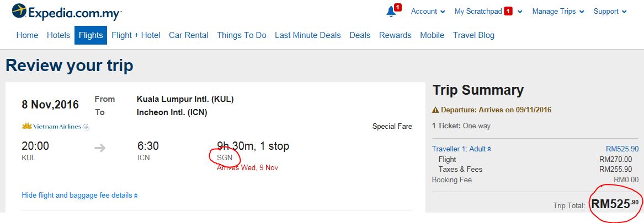Viewport: 644px width, 223px height.
Task: Click the Expedia globe logo icon
Action: pyautogui.click(x=19, y=10)
